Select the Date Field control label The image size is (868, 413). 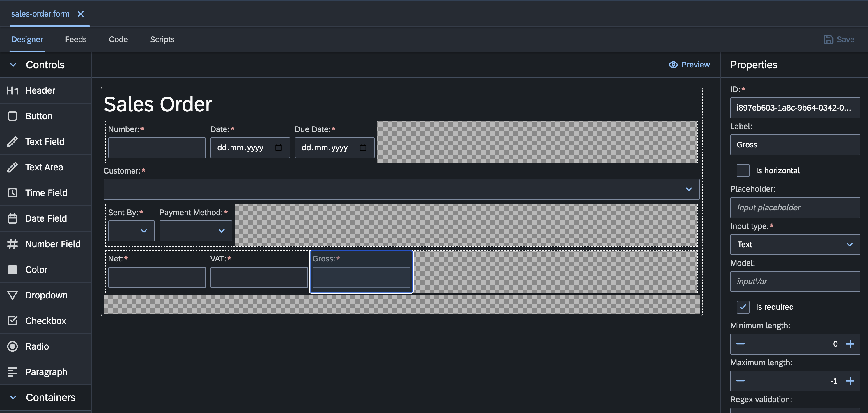point(46,218)
